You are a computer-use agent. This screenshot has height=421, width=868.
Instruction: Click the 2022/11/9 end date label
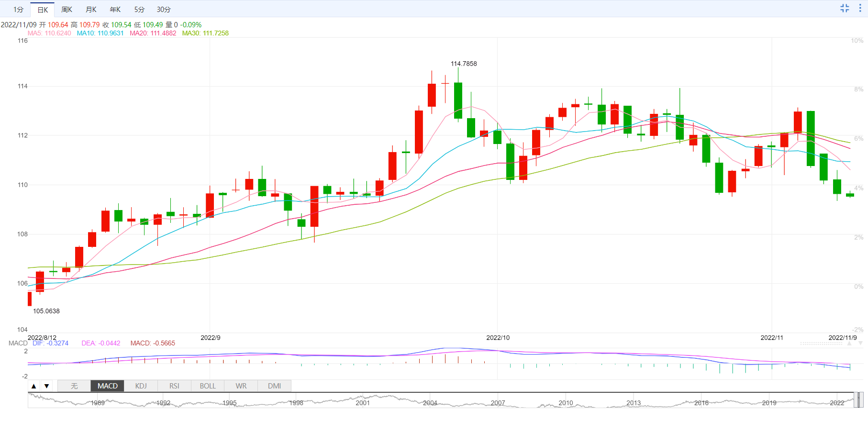pyautogui.click(x=843, y=338)
